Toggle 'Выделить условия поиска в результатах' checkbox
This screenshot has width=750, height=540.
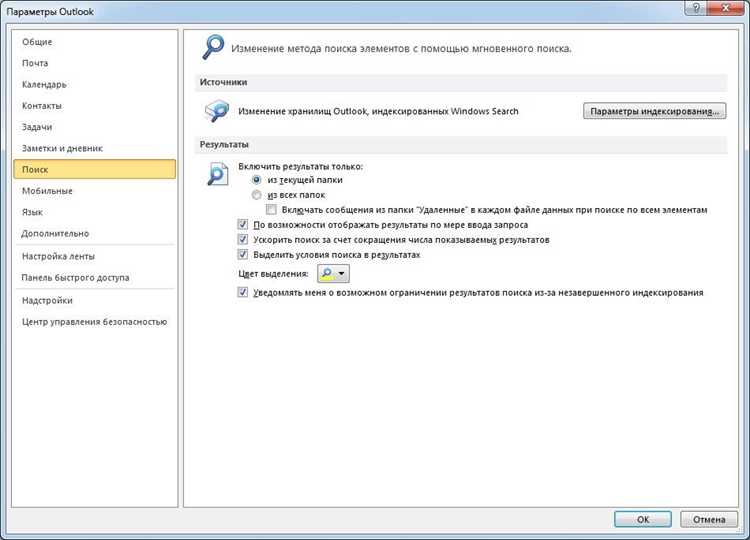243,254
